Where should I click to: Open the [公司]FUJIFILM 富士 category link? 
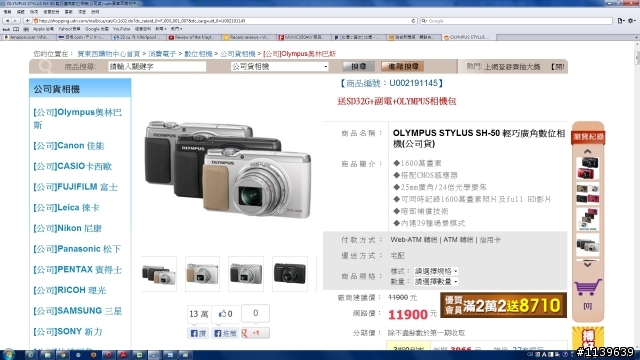(76, 187)
